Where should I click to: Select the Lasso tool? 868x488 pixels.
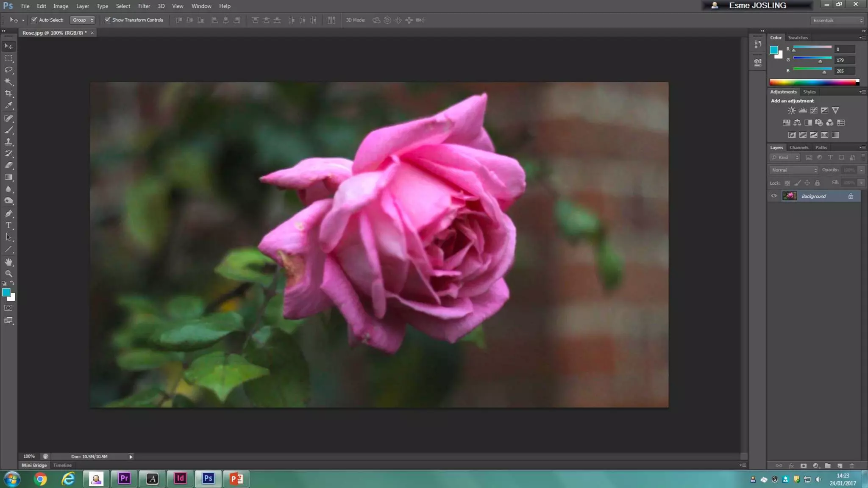pyautogui.click(x=8, y=70)
